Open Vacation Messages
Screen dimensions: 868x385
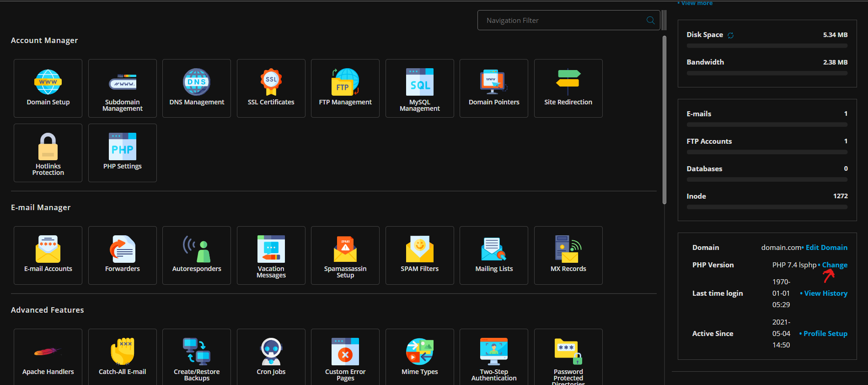click(x=271, y=255)
